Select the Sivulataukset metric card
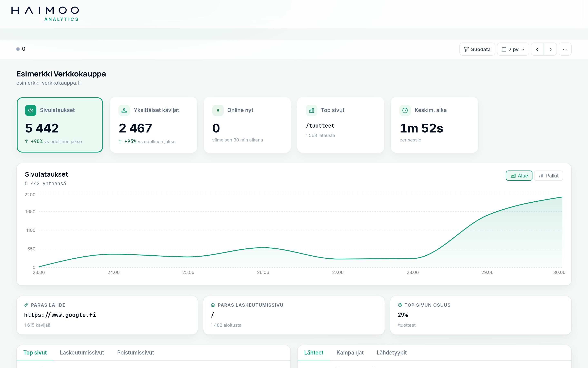This screenshot has height=368, width=588. pos(60,125)
